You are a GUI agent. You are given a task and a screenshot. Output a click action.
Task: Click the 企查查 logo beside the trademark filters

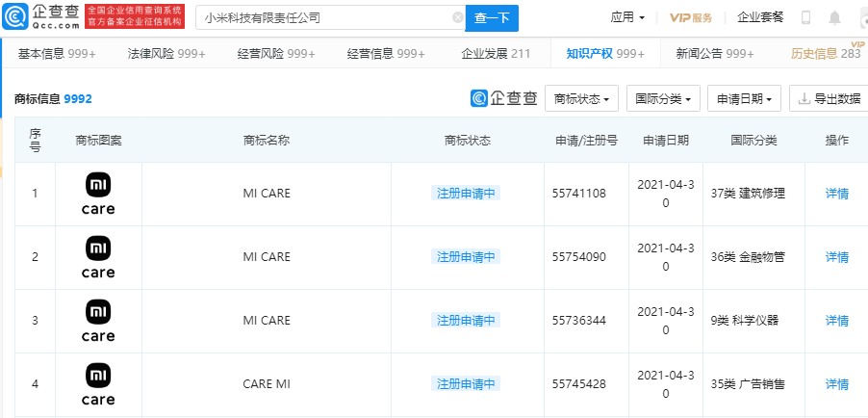503,98
